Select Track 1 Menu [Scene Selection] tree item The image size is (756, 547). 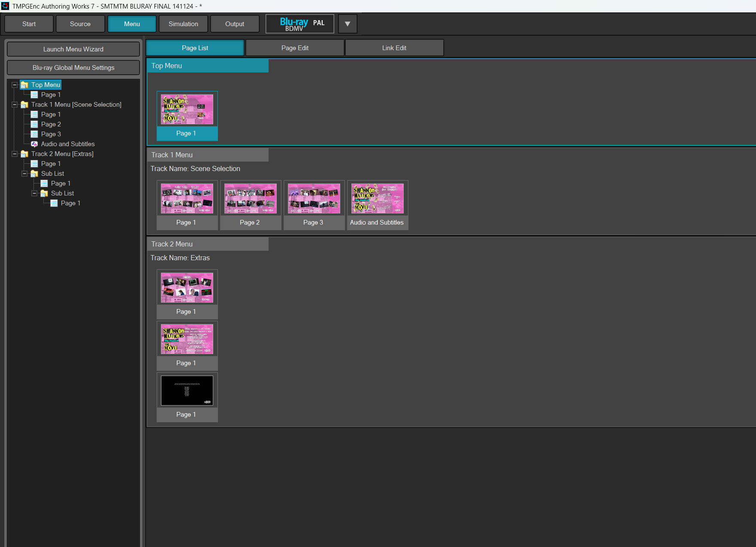[76, 105]
